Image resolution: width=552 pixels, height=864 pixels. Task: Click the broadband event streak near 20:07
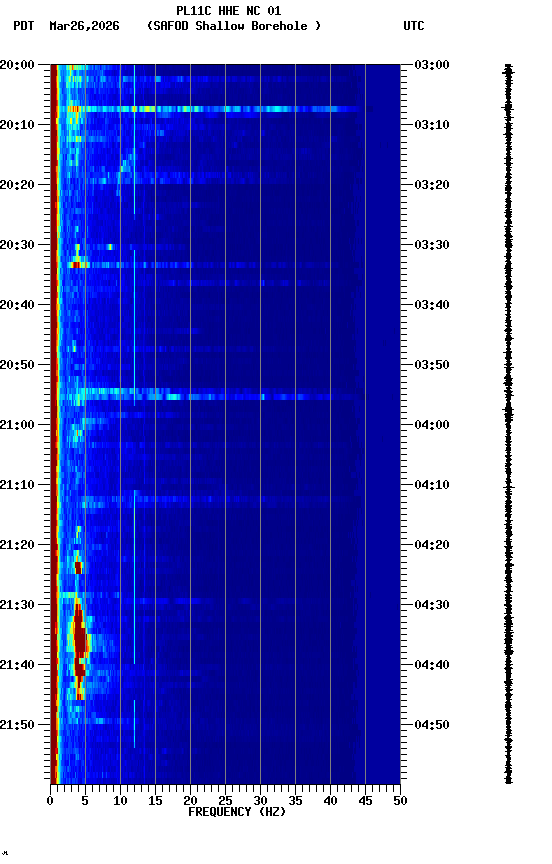point(215,109)
